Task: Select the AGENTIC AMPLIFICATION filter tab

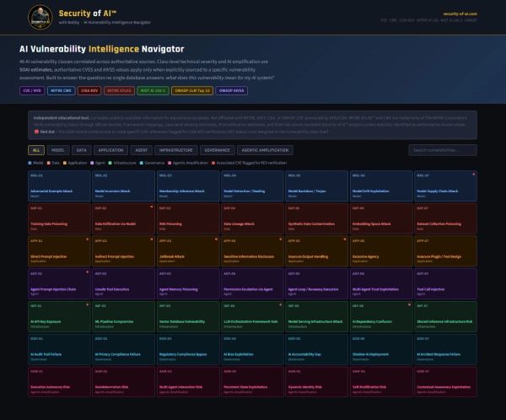Action: pos(266,150)
